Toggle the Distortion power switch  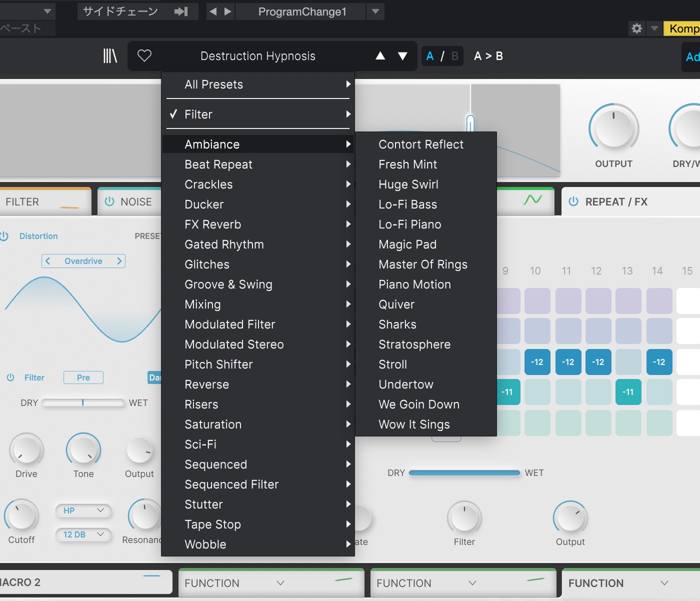[x=4, y=236]
